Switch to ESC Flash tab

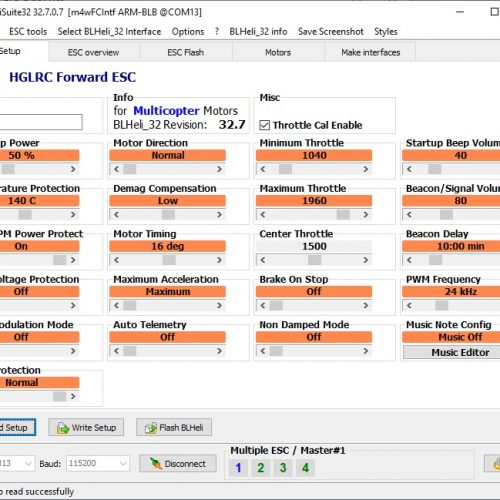186,52
